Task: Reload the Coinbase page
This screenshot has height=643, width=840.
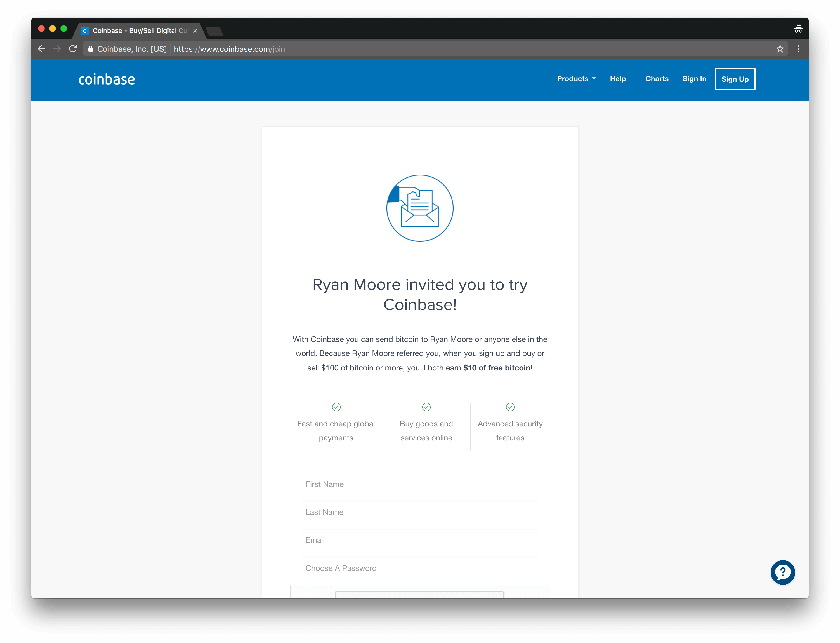Action: coord(73,49)
